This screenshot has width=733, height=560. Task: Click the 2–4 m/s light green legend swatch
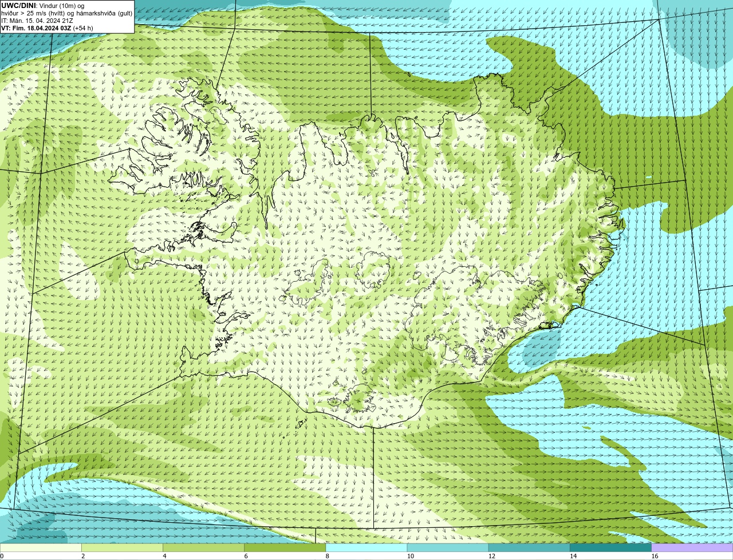122,547
